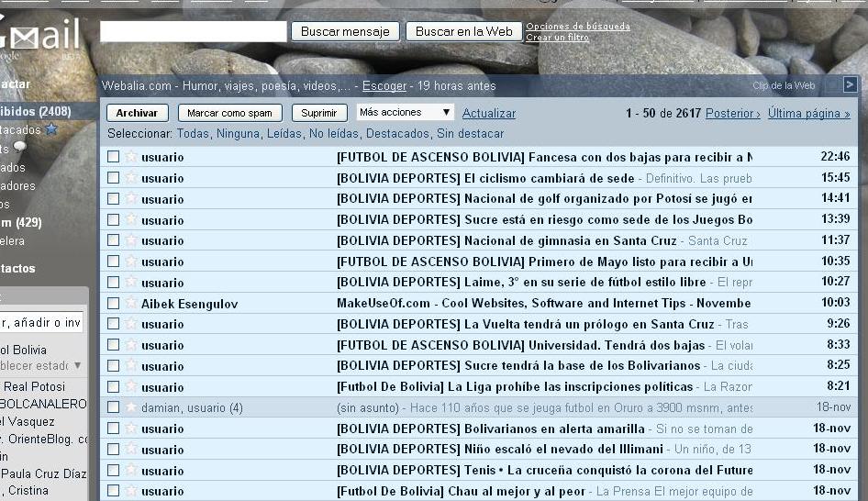Viewport: 868px width, 501px height.
Task: Open the spam folder (429)
Action: click(x=21, y=223)
